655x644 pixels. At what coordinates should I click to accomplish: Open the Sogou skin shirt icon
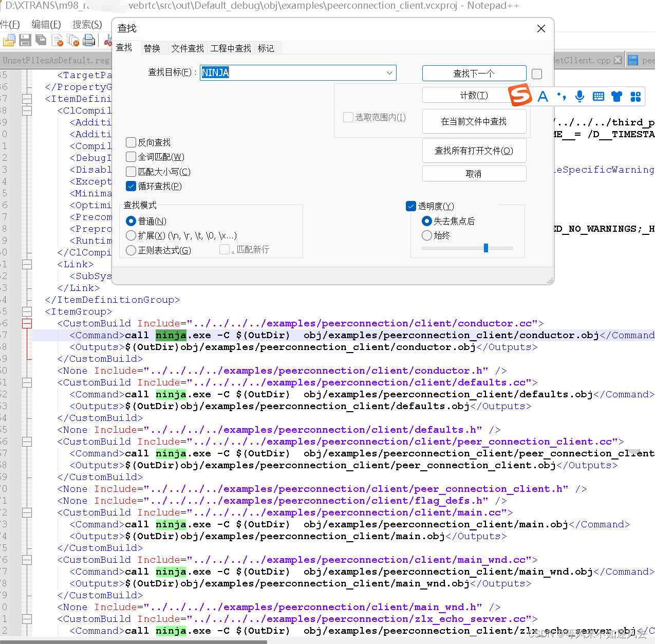click(617, 97)
